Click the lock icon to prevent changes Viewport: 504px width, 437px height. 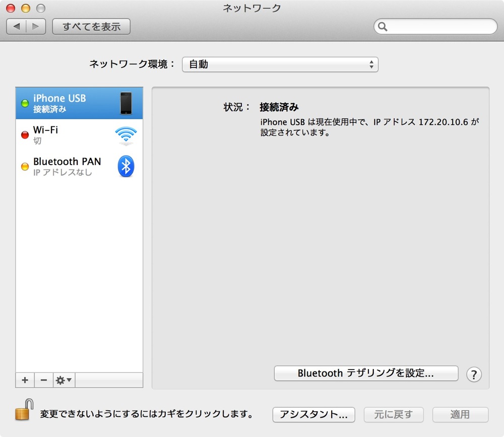click(x=24, y=410)
